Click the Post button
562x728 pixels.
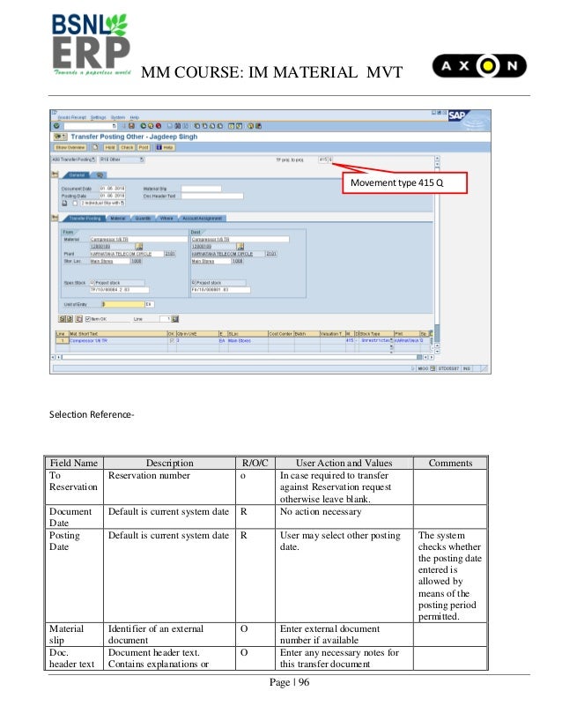(144, 147)
